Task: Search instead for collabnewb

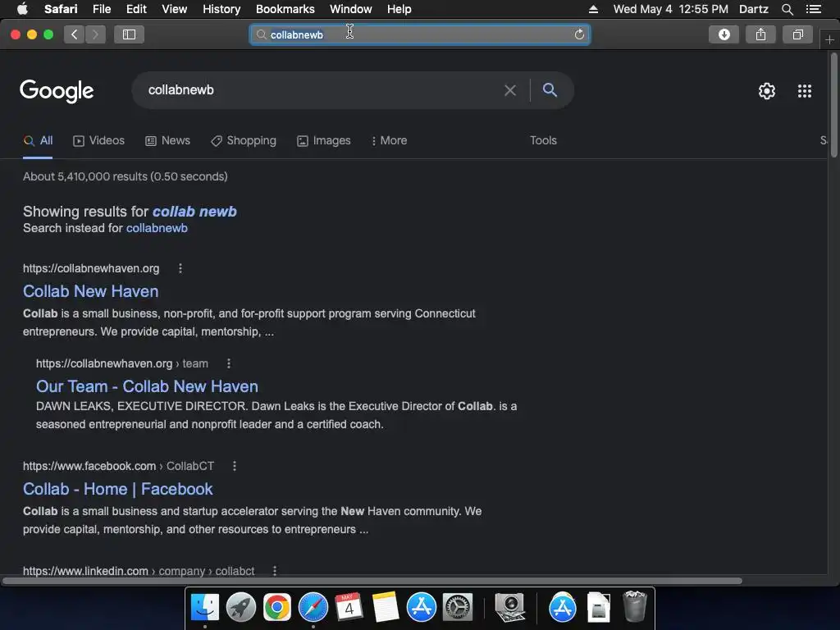Action: click(x=157, y=228)
